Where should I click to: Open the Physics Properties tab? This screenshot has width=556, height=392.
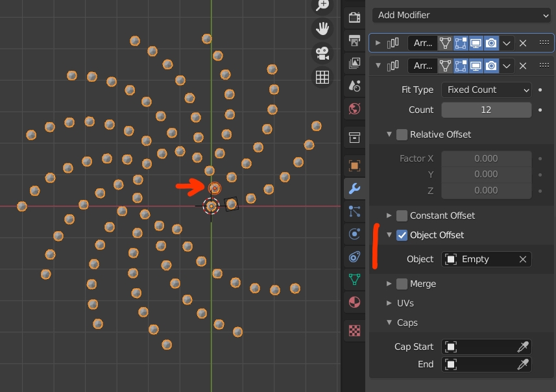(354, 234)
